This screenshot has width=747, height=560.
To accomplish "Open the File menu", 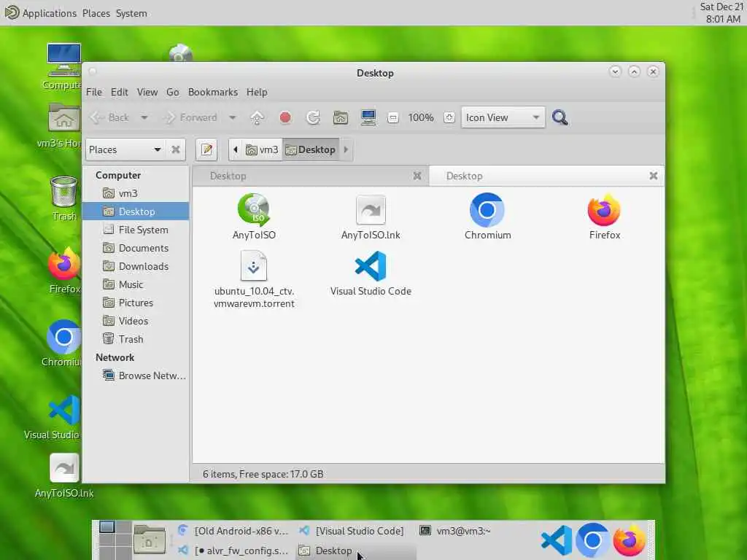I will tap(94, 92).
